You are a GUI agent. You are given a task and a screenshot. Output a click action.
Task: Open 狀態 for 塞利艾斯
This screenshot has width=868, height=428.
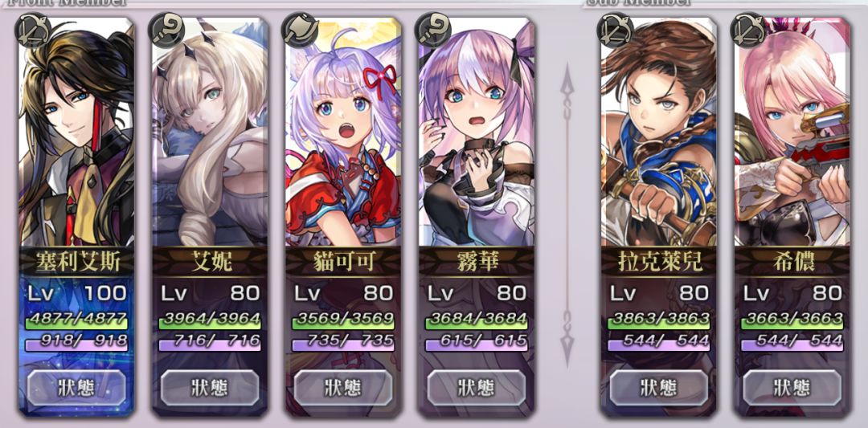coord(76,388)
